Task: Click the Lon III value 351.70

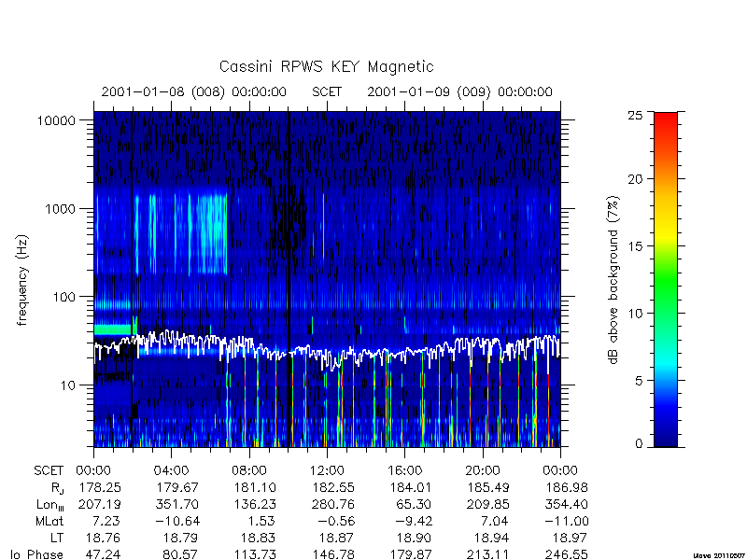Action: tap(177, 504)
